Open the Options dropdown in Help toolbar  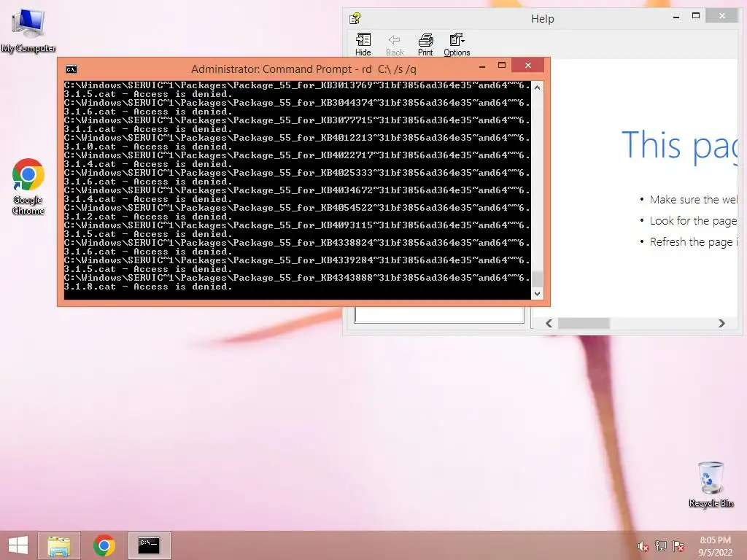[457, 44]
